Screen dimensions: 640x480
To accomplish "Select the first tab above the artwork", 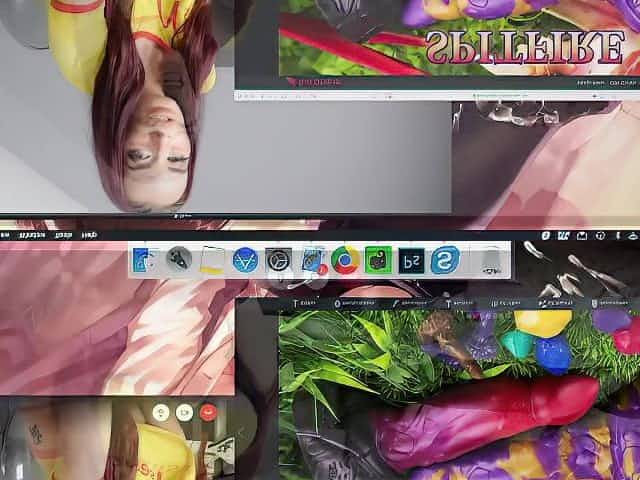I will [x=307, y=302].
